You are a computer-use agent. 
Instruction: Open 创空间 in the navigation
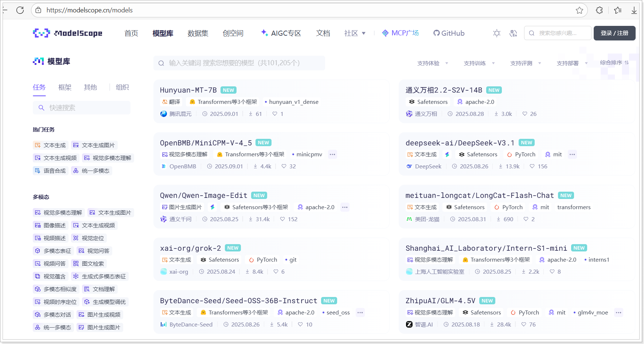[233, 33]
